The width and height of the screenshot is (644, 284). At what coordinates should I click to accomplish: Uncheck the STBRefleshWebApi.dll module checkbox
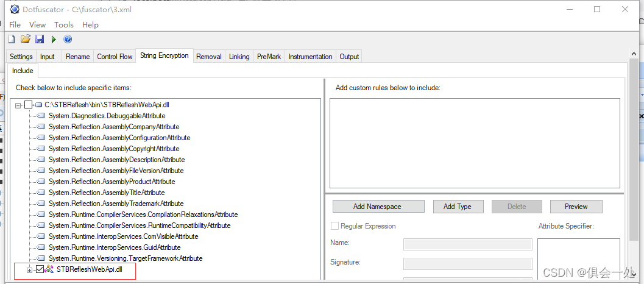click(40, 269)
